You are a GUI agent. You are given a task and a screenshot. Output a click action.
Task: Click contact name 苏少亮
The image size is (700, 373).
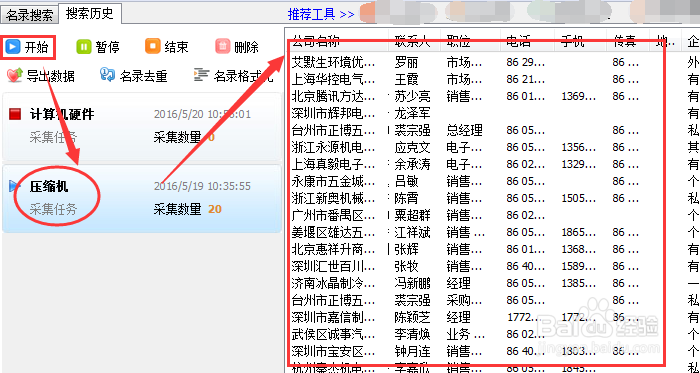(x=412, y=96)
